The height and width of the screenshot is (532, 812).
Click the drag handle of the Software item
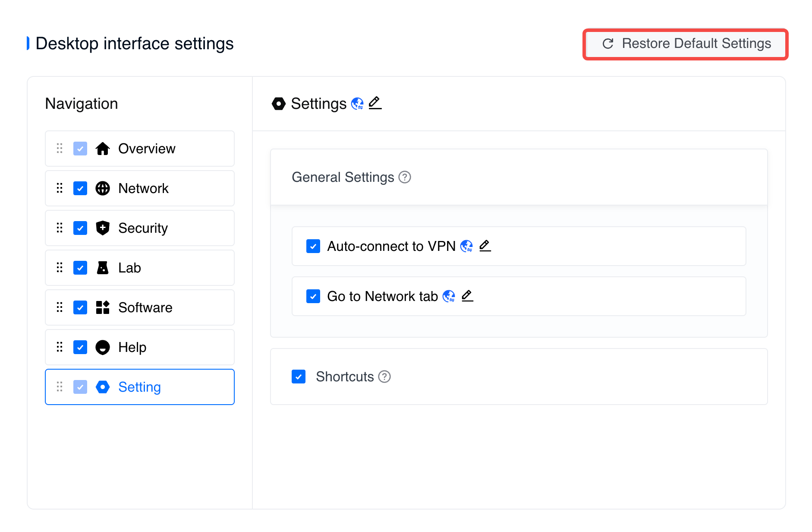(60, 307)
